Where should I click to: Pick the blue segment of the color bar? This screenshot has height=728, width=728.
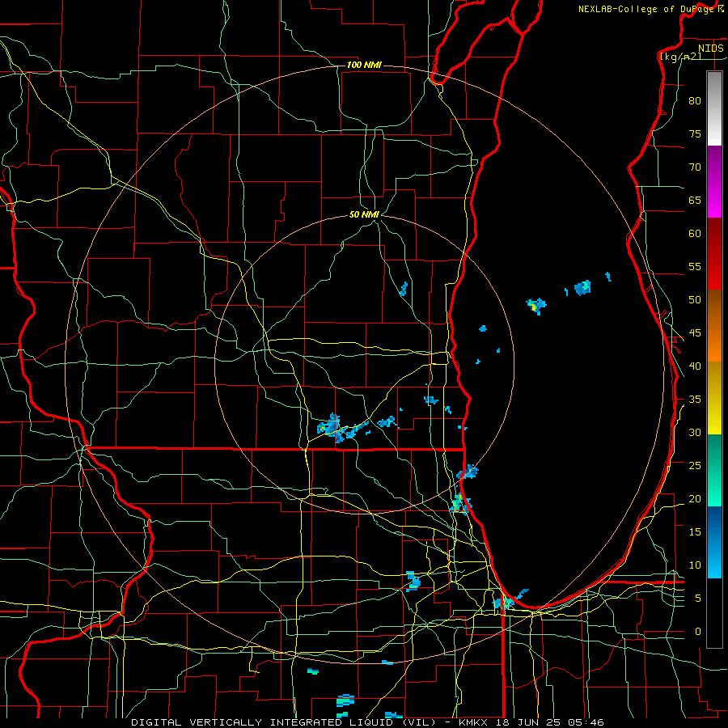click(714, 542)
